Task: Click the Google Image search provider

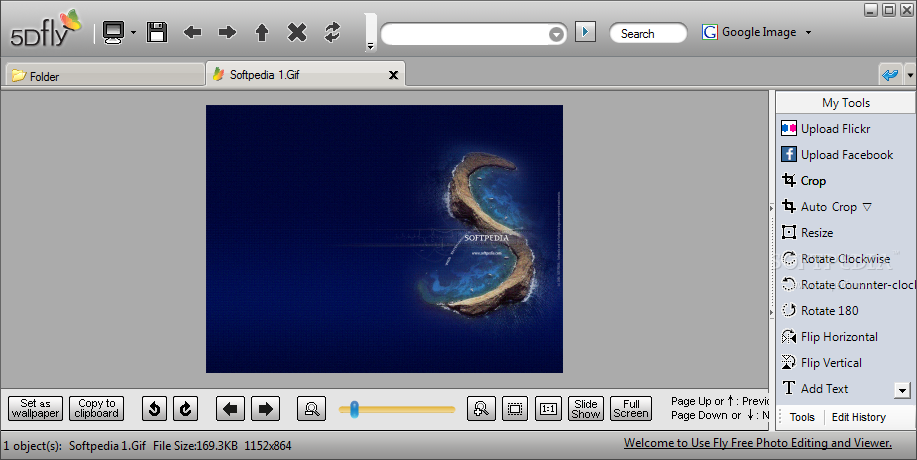Action: point(749,32)
